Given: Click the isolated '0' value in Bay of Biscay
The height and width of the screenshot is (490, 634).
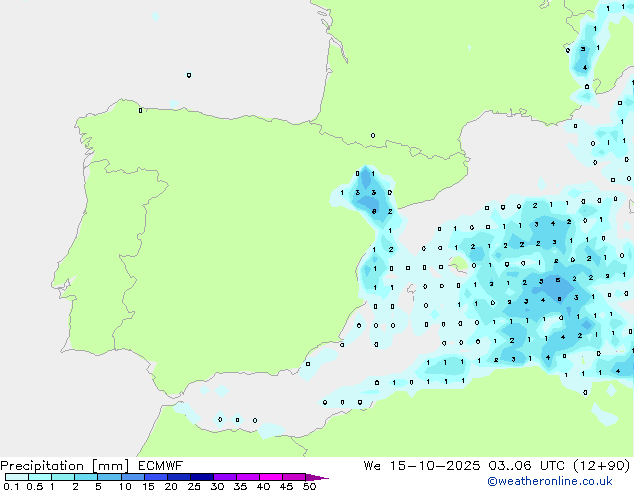Looking at the screenshot, I should tap(189, 75).
